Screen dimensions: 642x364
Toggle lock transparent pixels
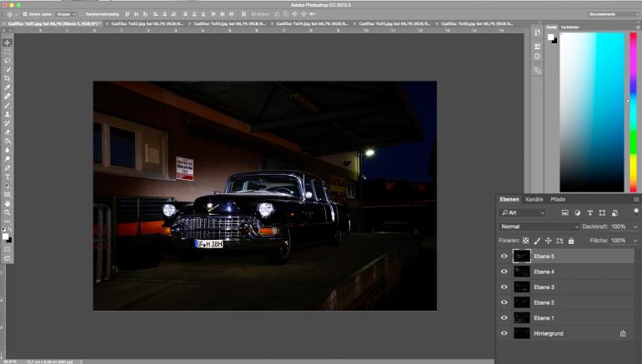[526, 241]
